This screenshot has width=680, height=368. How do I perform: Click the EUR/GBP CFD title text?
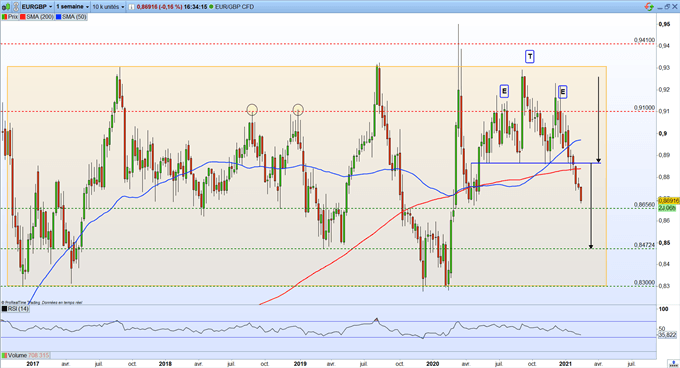[x=234, y=7]
